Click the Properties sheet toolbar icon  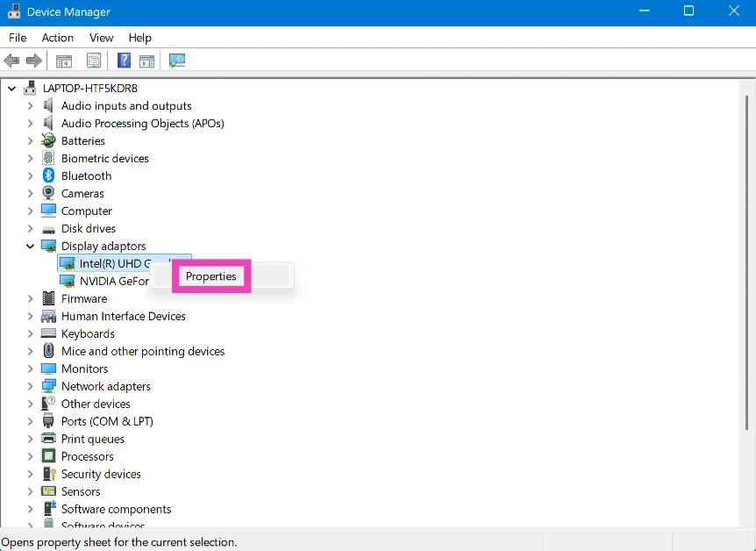[x=94, y=61]
